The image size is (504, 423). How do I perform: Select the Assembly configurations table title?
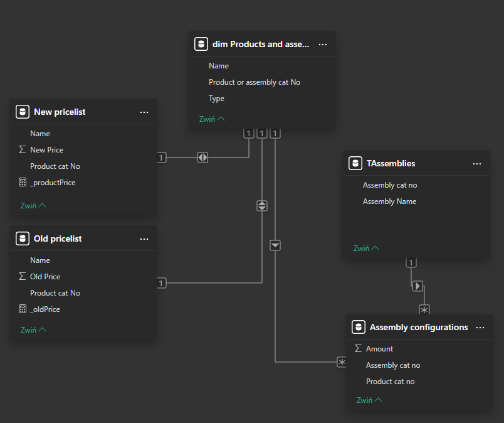point(419,328)
